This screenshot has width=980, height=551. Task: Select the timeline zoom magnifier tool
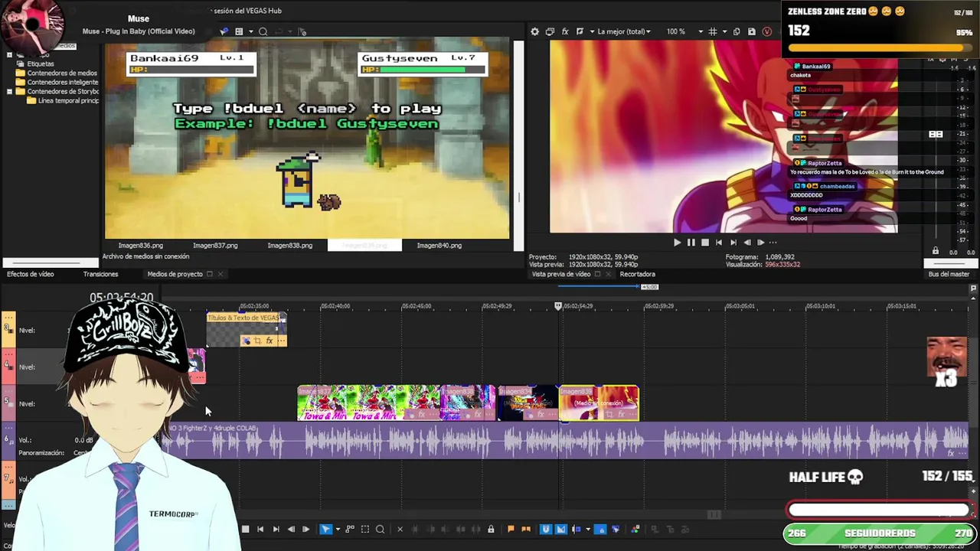coord(380,529)
